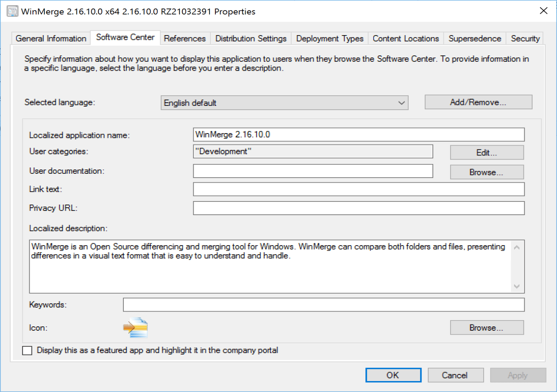Click the WinMerge application icon preview

tap(135, 328)
